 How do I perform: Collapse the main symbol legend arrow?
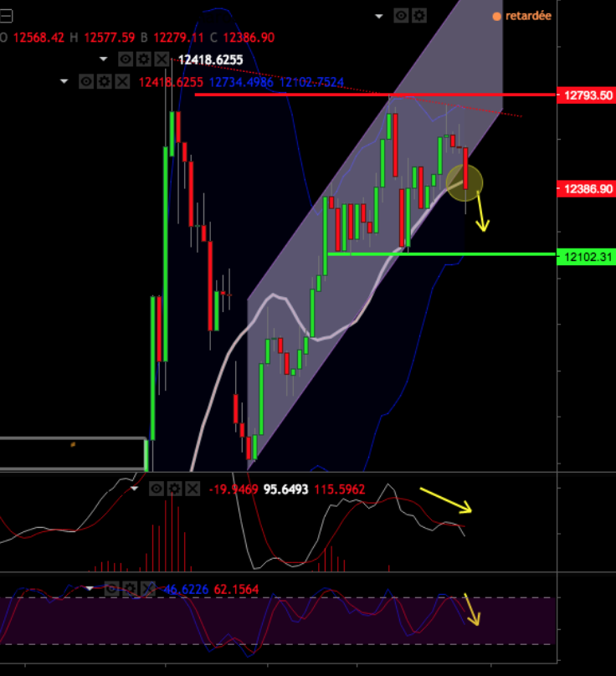click(380, 16)
